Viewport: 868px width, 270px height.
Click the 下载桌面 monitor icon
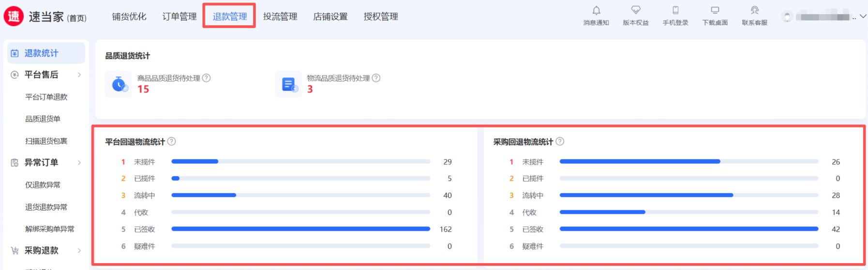(x=715, y=11)
